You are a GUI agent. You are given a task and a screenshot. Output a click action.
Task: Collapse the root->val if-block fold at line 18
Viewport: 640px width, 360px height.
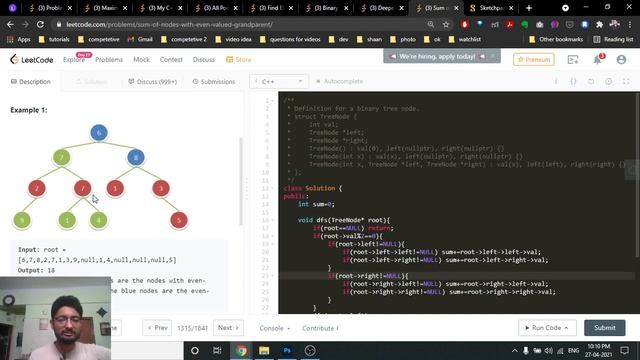[x=272, y=236]
